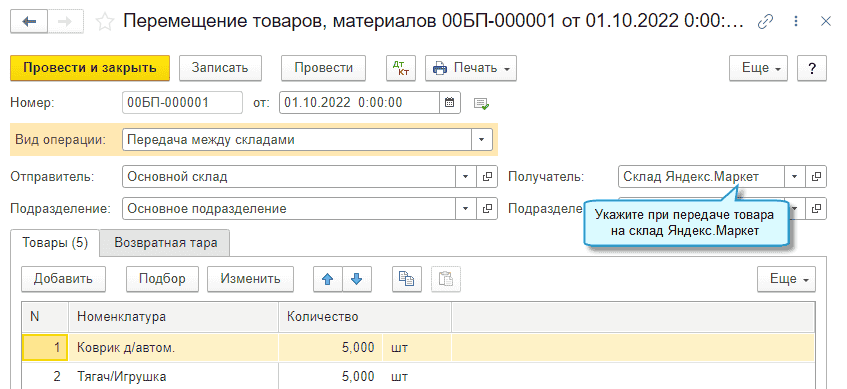The image size is (847, 389).
Task: Move selected row up with arrow icon
Action: coord(327,279)
